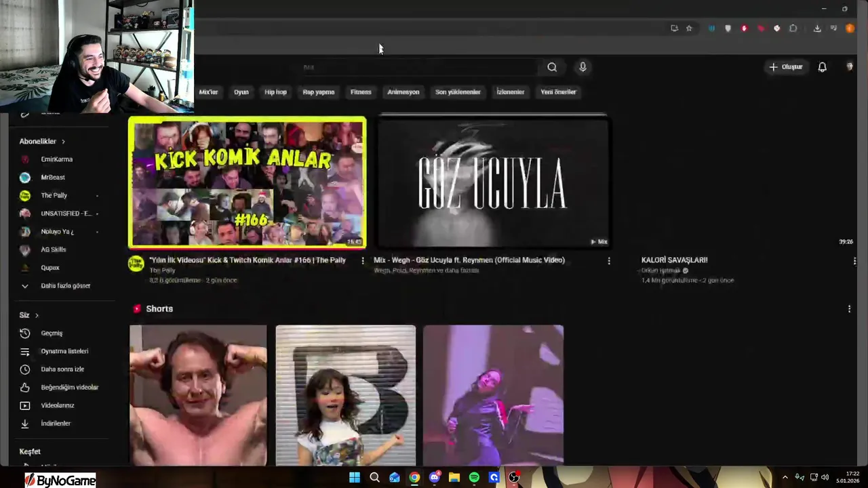Select the Yeni öneriler filter chip
Viewport: 868px width, 488px height.
click(x=558, y=92)
